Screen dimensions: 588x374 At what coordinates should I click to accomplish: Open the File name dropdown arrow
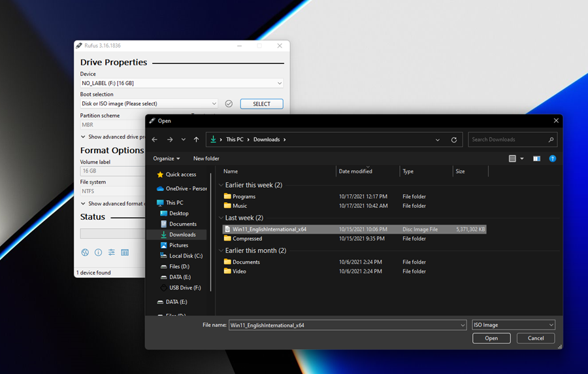463,326
